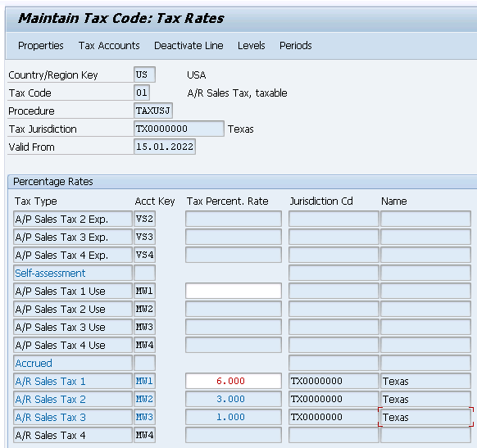The image size is (477, 448).
Task: Select the Accrued tax type row
Action: click(x=73, y=363)
